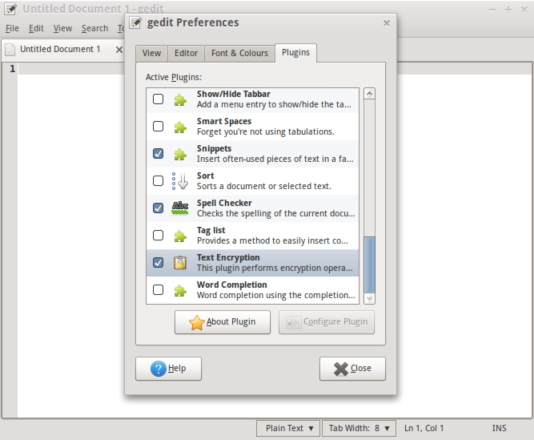Open the Tab Width dropdown in status bar
The image size is (534, 440).
click(x=359, y=428)
